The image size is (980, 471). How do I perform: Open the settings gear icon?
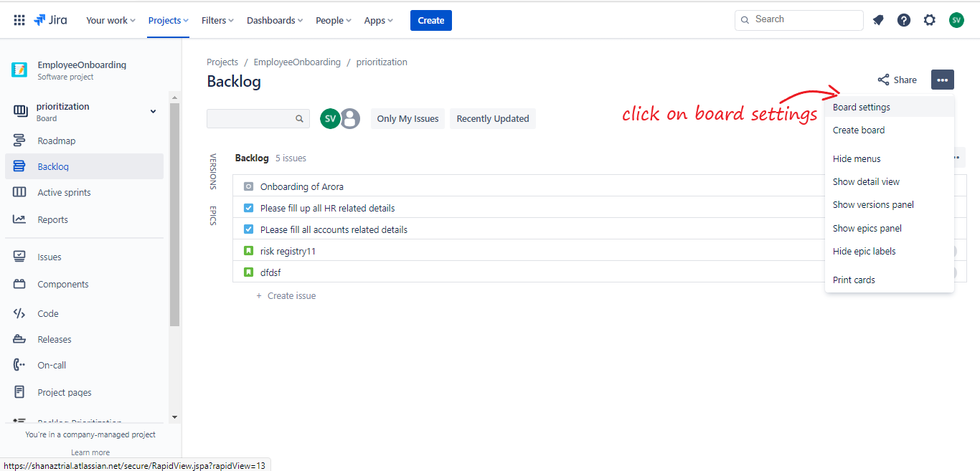pyautogui.click(x=930, y=20)
